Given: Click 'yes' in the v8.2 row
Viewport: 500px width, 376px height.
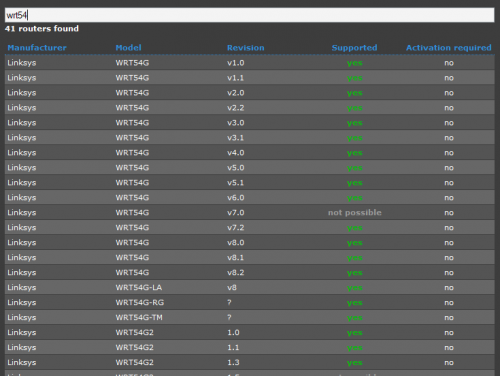Looking at the screenshot, I should click(354, 273).
